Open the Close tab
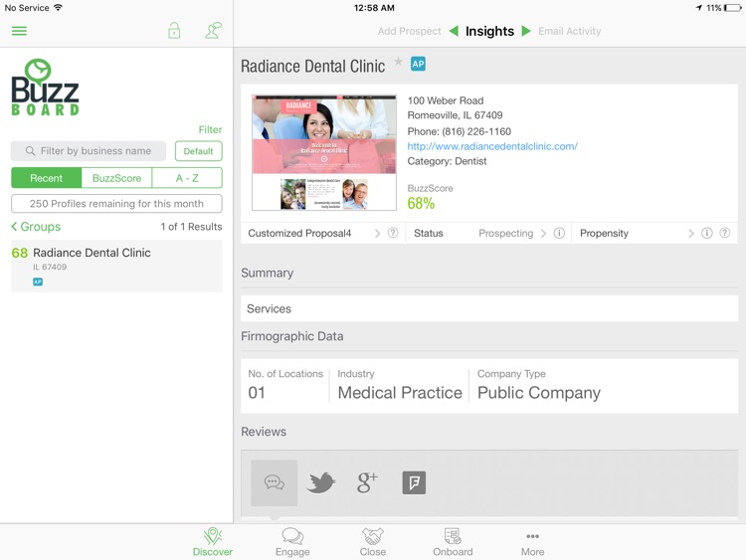This screenshot has height=560, width=746. pyautogui.click(x=373, y=542)
